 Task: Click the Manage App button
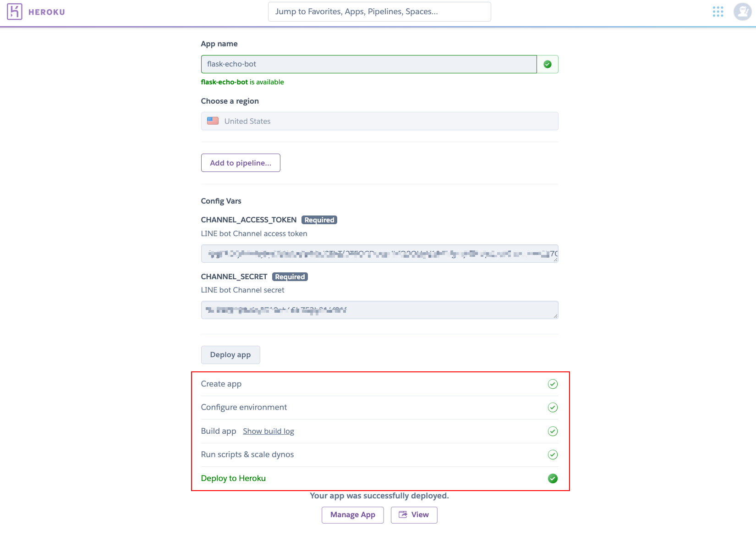coord(353,515)
